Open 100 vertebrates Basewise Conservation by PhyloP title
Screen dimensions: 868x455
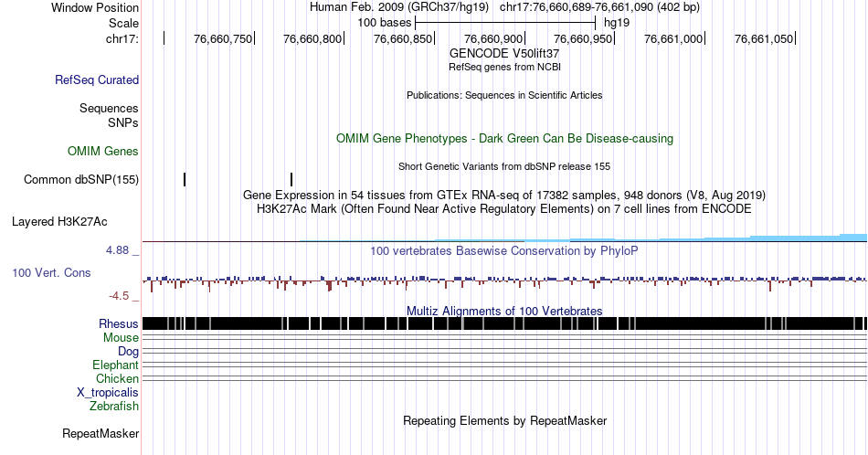point(504,250)
